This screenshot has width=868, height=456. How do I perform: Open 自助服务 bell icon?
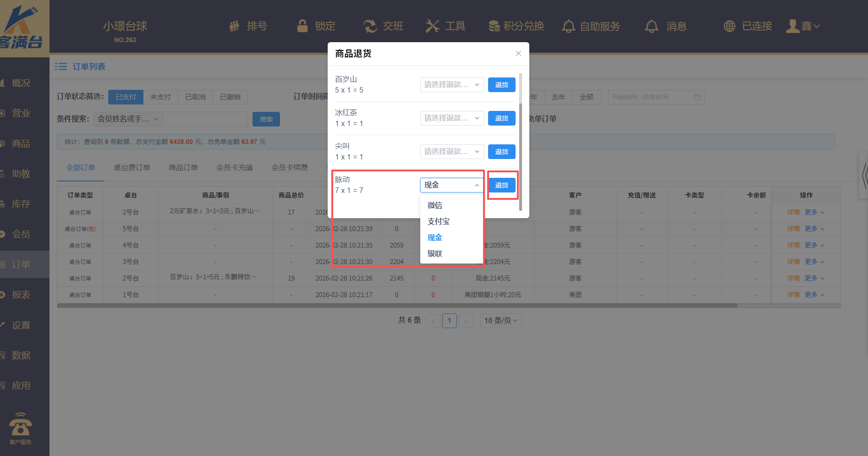(568, 26)
